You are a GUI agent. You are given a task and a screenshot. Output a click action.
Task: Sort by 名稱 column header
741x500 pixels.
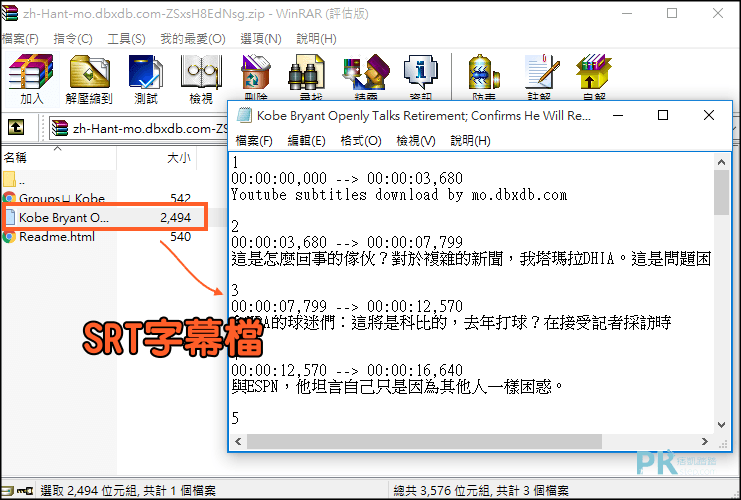pyautogui.click(x=58, y=157)
